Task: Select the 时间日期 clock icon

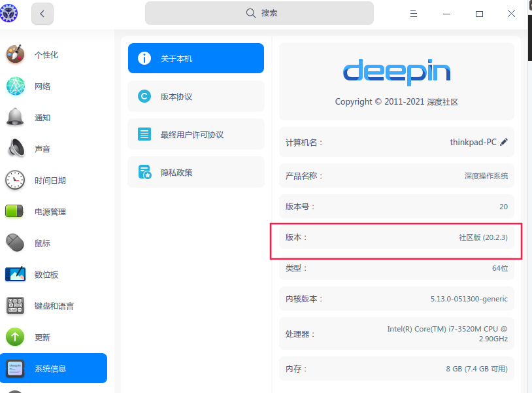Action: pyautogui.click(x=15, y=180)
